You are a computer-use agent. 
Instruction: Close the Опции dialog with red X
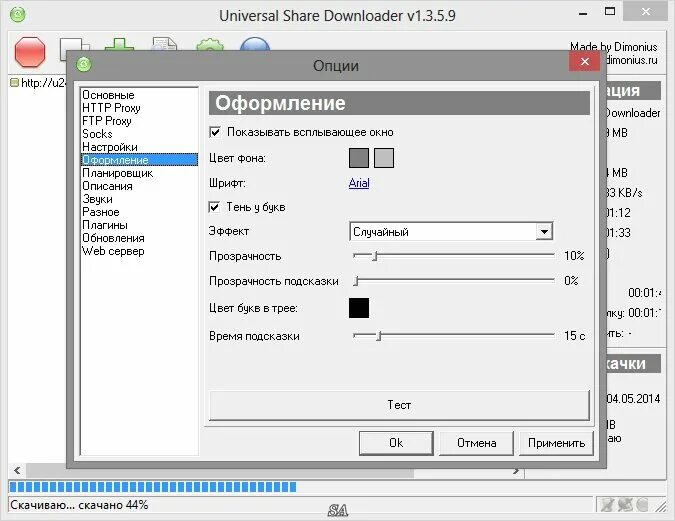point(585,62)
